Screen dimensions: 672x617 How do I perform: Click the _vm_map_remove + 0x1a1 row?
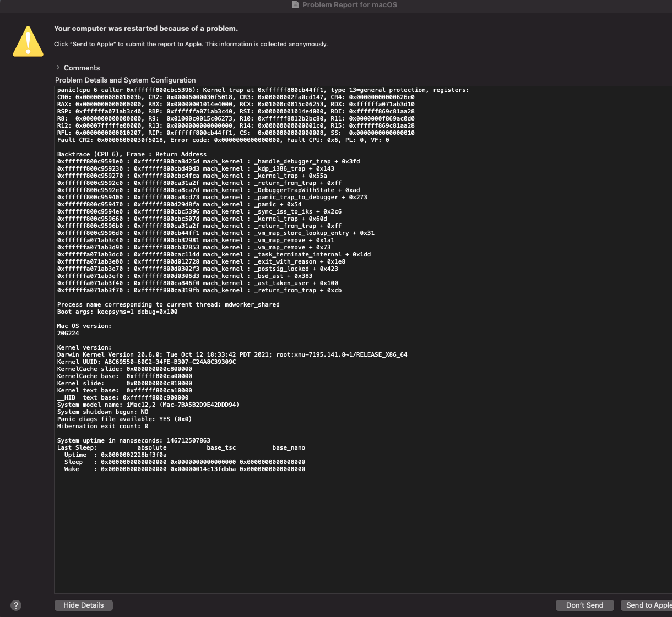[196, 240]
